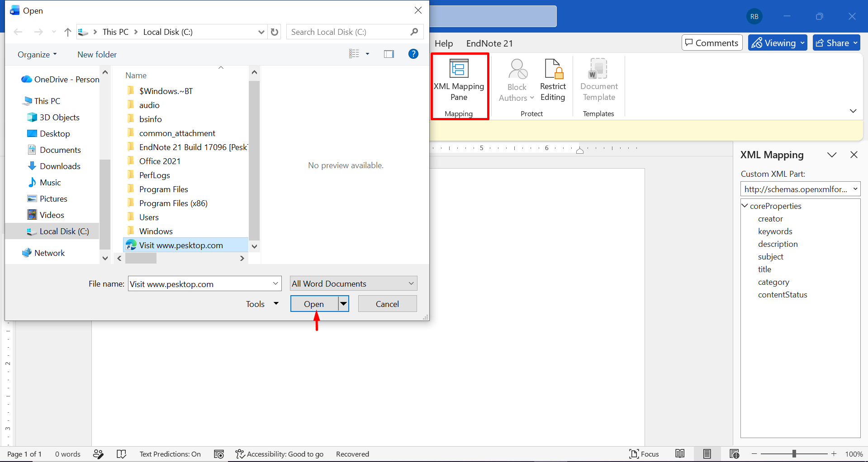Click the file list horizontal scrollbar thumb
The image size is (868, 462).
pos(141,258)
